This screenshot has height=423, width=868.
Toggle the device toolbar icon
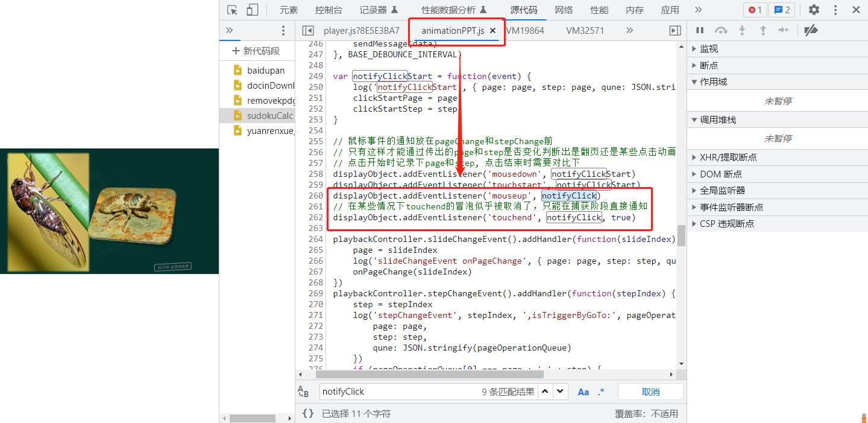tap(252, 10)
